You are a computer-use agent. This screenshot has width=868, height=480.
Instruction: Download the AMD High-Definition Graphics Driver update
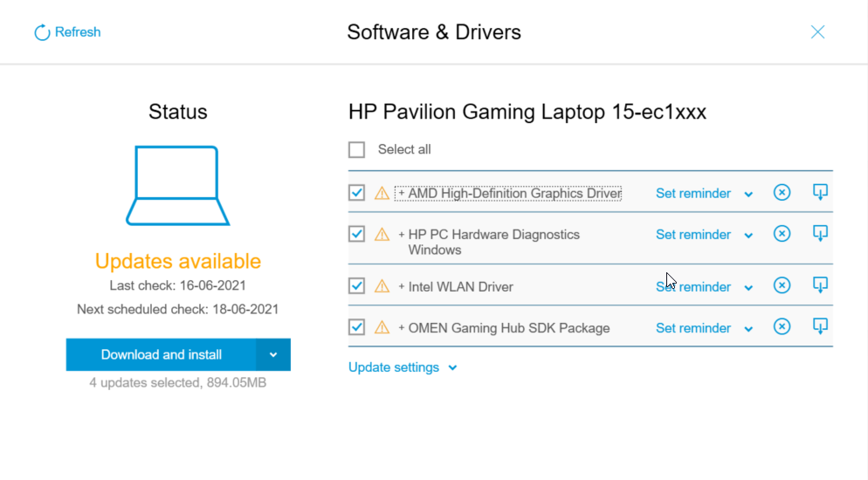click(x=820, y=192)
